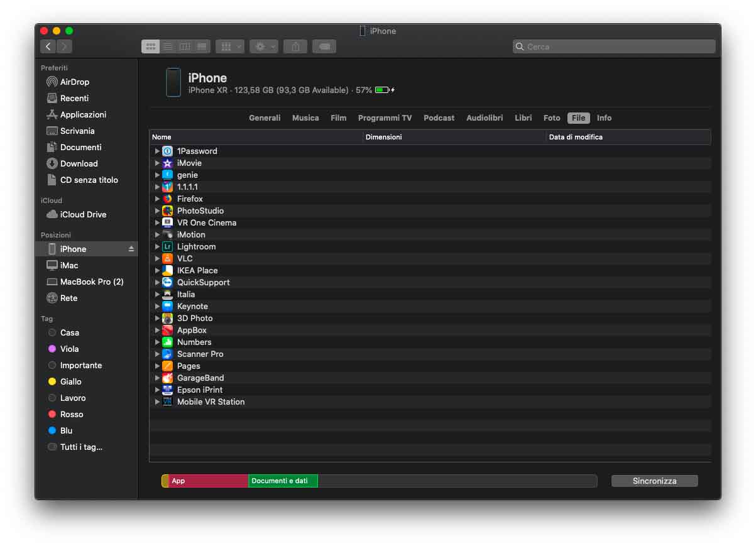Expand the Lightroom row disclosure triangle
This screenshot has width=756, height=546.
(x=157, y=246)
